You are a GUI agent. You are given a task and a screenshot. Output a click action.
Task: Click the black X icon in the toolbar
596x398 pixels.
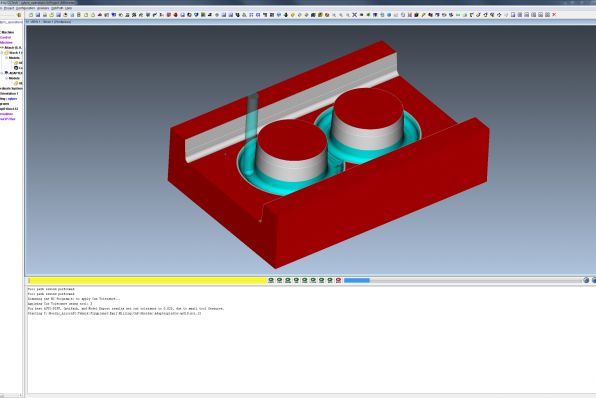pyautogui.click(x=354, y=15)
